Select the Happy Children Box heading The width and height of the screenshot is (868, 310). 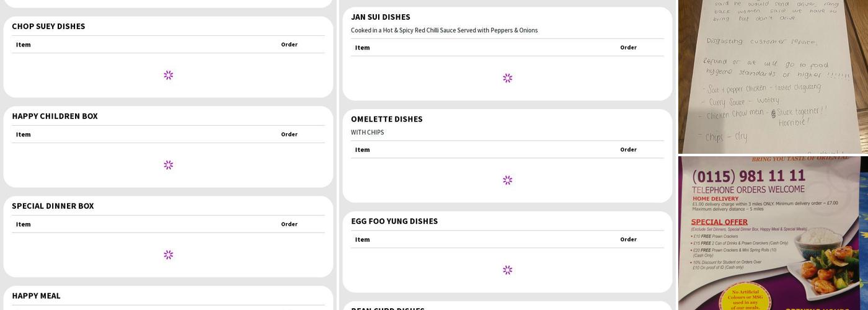(x=55, y=116)
